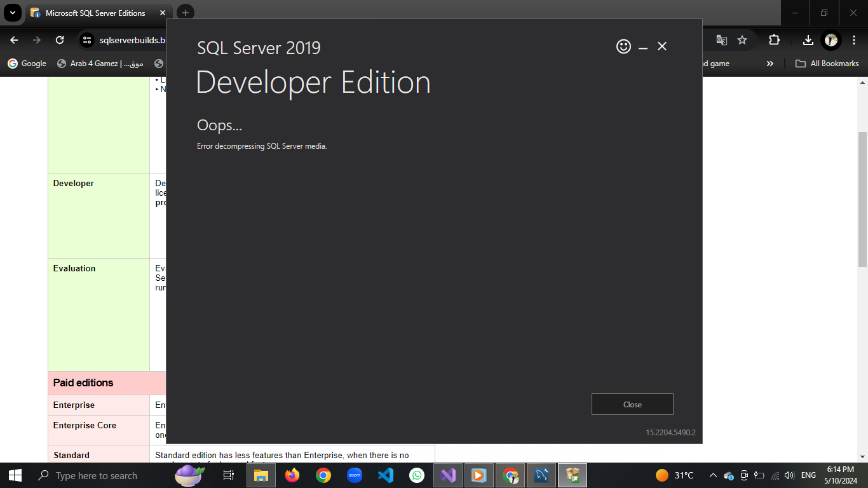Screen dimensions: 868x488
Task: Open Windows Start menu
Action: 15,475
